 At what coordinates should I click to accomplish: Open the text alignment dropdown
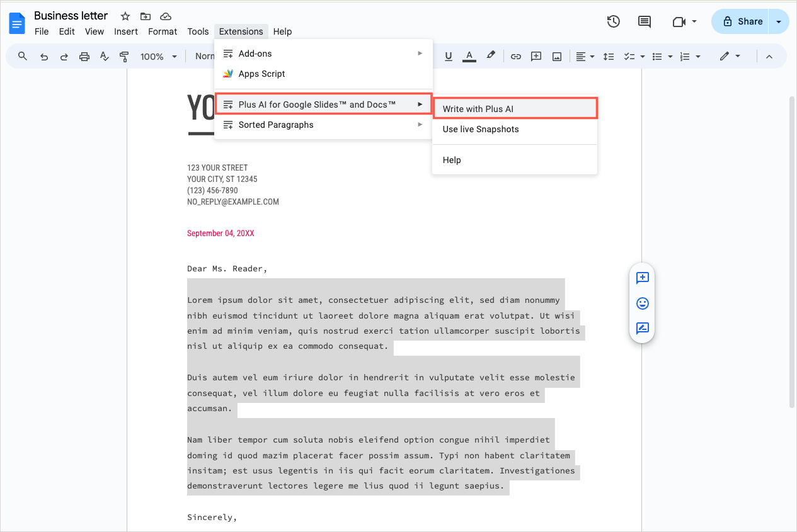pos(585,57)
